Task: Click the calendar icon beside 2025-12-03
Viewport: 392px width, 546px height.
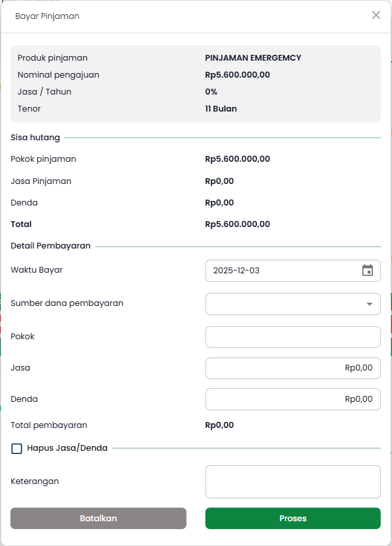Action: 369,271
